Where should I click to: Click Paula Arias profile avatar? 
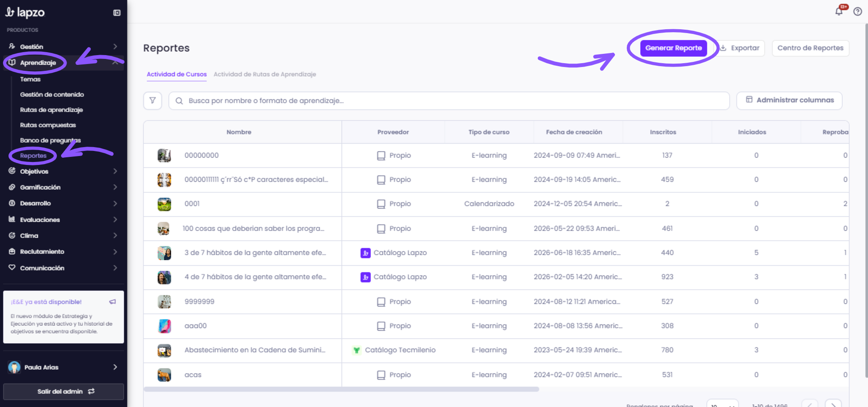pos(14,367)
